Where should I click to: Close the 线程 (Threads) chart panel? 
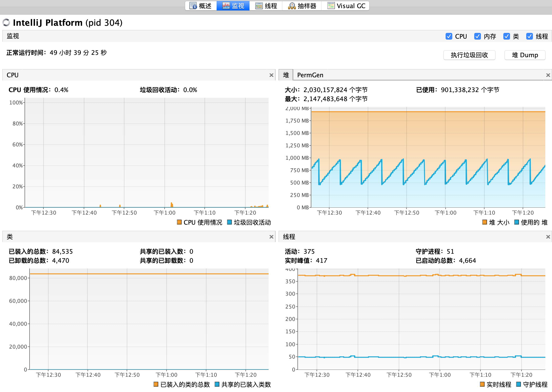pos(548,237)
